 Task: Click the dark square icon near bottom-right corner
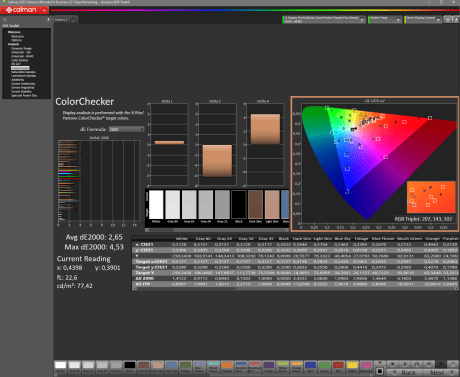click(441, 364)
